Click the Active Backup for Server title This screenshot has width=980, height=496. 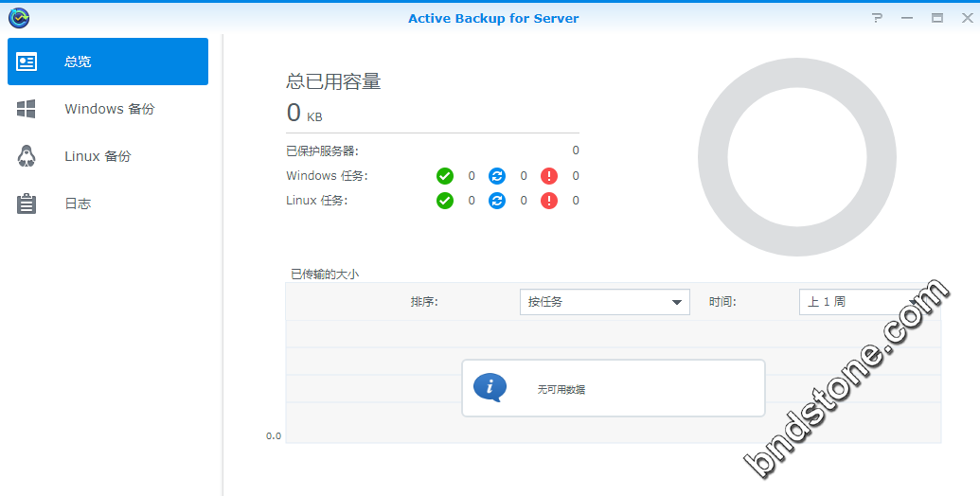(x=493, y=19)
